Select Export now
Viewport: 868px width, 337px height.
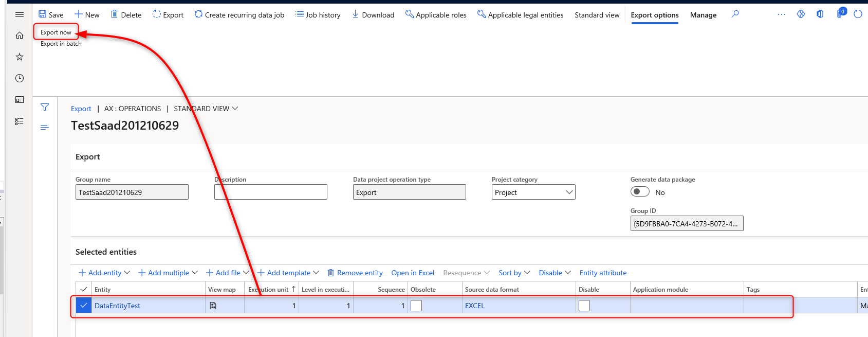(56, 32)
